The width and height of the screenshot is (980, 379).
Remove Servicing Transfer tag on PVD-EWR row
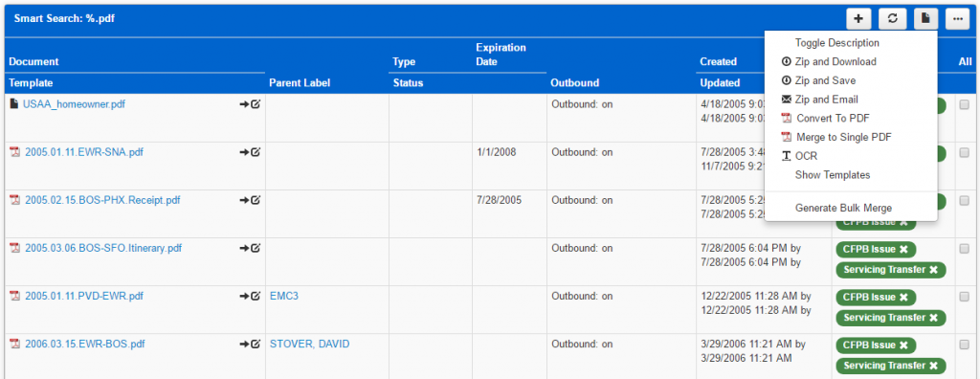pyautogui.click(x=933, y=318)
